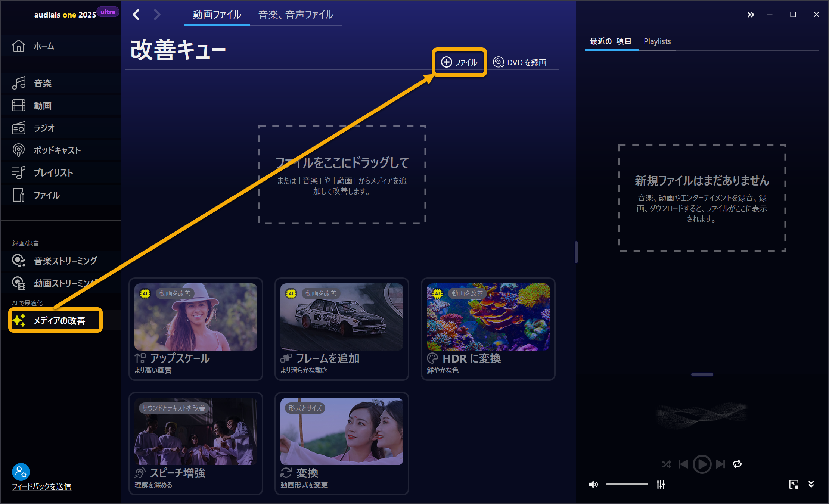Collapse the side panel with double chevron
Screen dimensions: 829x504
pos(751,15)
